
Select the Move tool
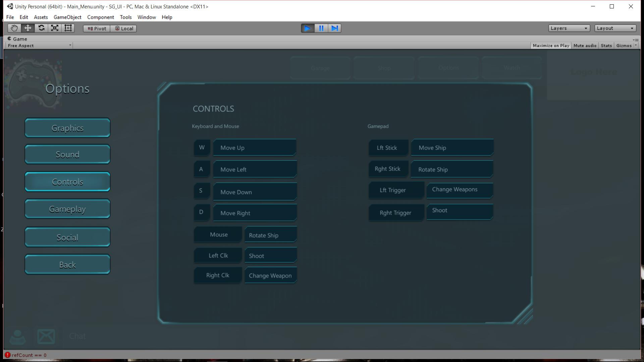point(28,28)
